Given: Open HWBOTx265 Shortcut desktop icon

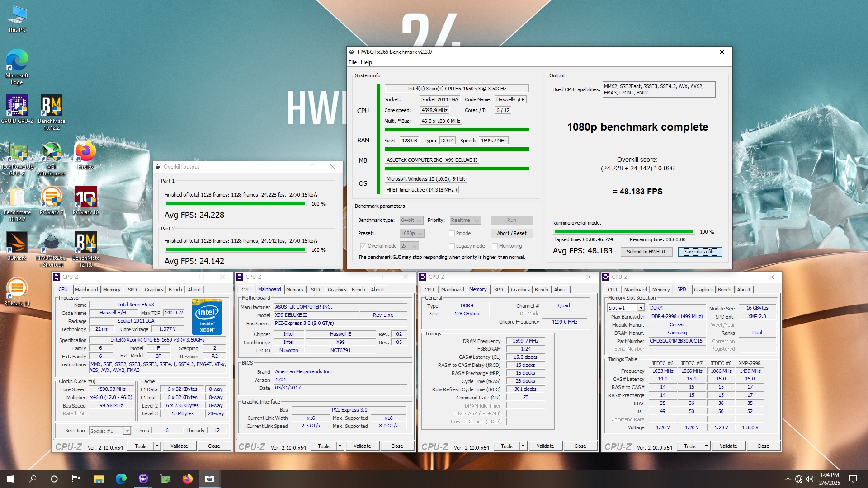Looking at the screenshot, I should click(x=52, y=249).
